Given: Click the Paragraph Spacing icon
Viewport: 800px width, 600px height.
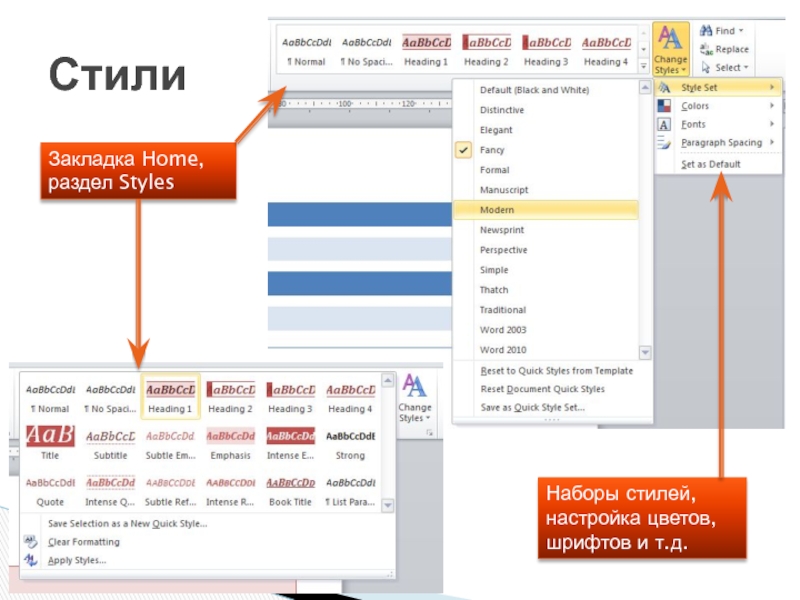Looking at the screenshot, I should (663, 143).
